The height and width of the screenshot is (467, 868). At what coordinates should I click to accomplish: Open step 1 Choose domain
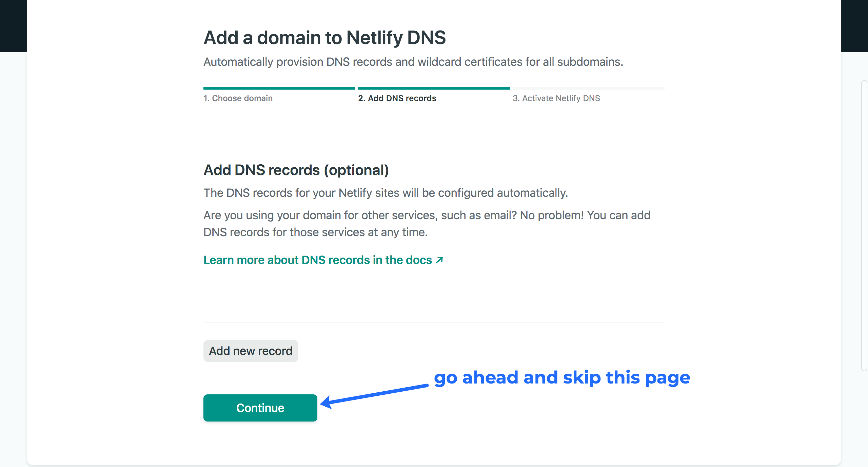pyautogui.click(x=238, y=98)
